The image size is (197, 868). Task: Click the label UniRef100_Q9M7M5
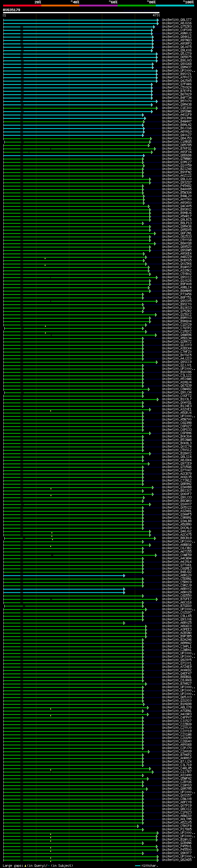[177, 789]
